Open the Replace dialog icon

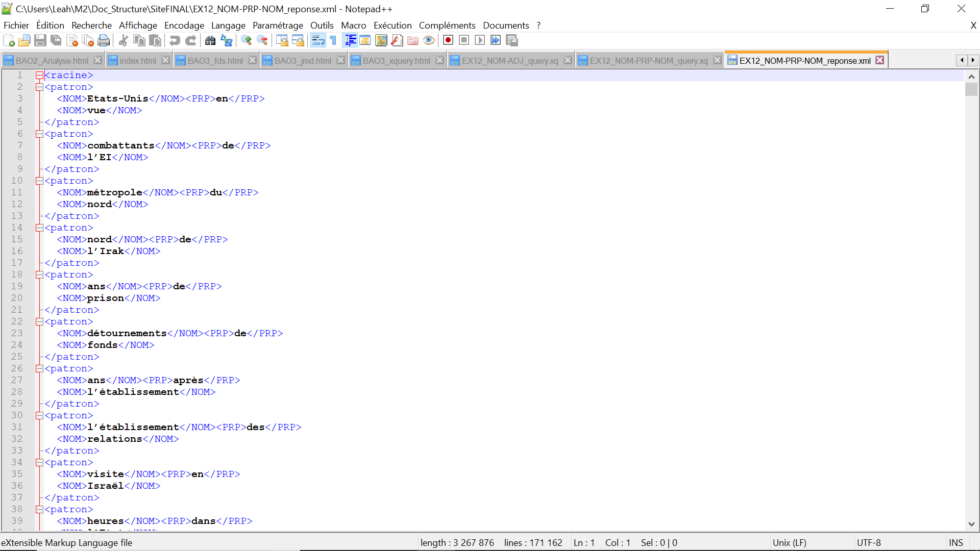click(x=226, y=41)
